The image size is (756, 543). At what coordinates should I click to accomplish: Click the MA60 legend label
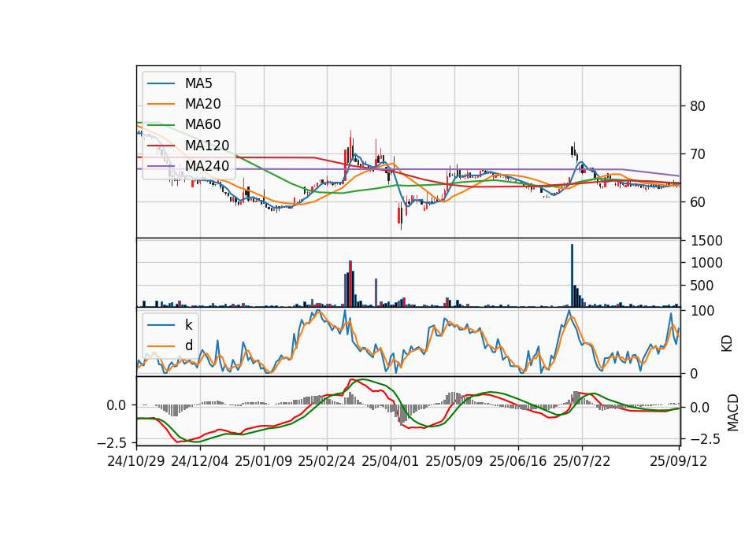[203, 124]
